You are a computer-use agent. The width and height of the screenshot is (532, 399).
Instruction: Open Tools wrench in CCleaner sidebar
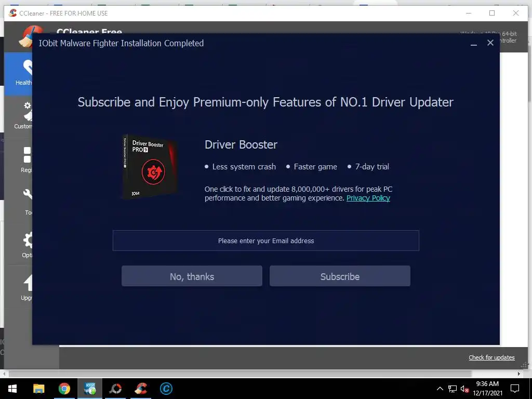(x=19, y=202)
